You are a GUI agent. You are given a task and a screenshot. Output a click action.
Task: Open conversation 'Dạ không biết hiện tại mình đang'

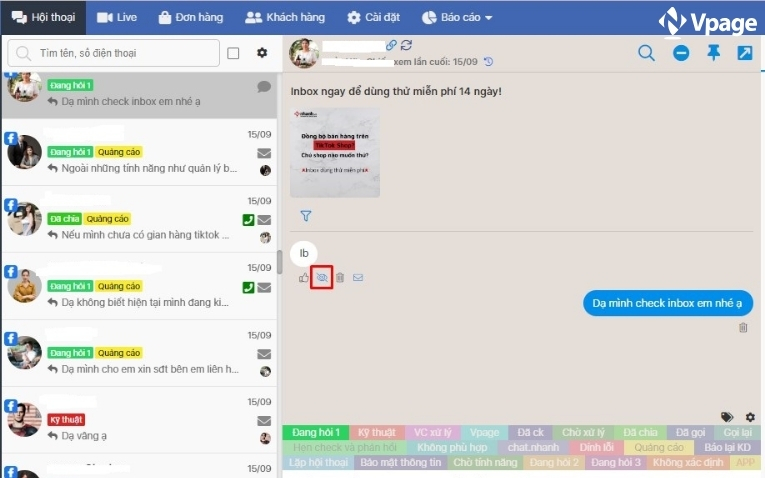(140, 286)
